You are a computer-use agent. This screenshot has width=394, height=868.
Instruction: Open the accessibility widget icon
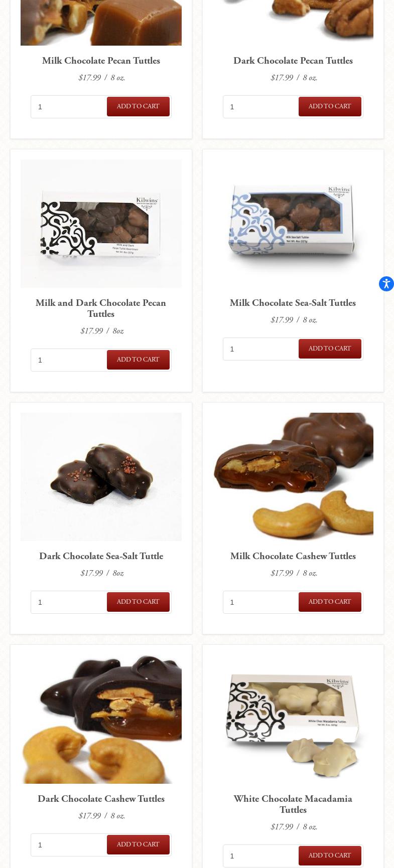386,283
